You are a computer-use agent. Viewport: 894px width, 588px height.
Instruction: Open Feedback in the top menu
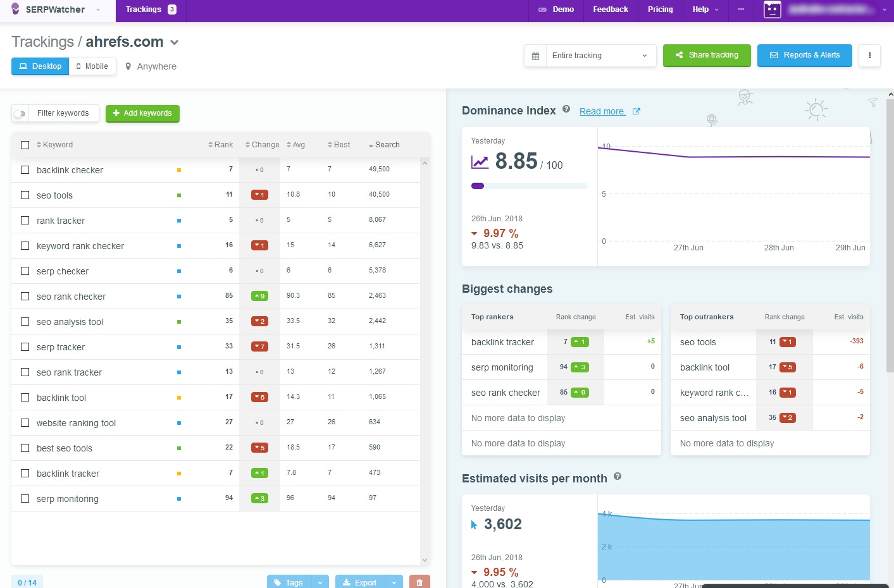point(611,9)
